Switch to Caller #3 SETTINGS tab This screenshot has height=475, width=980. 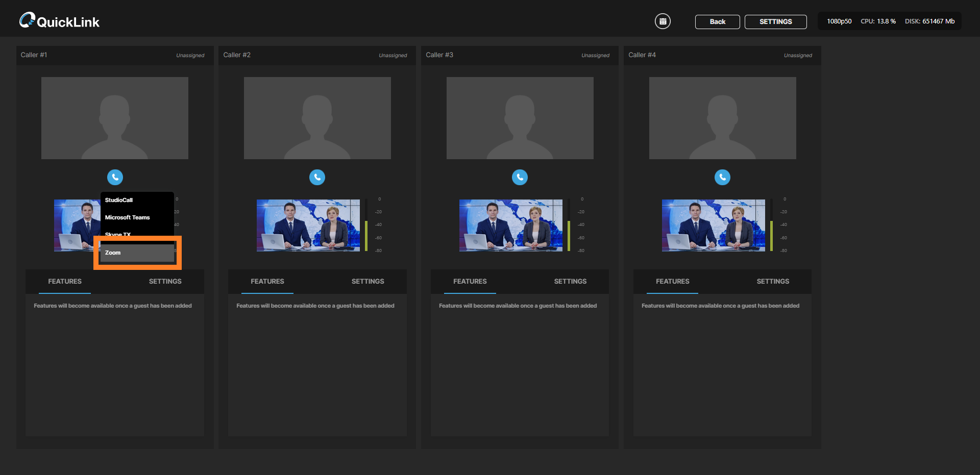(570, 282)
